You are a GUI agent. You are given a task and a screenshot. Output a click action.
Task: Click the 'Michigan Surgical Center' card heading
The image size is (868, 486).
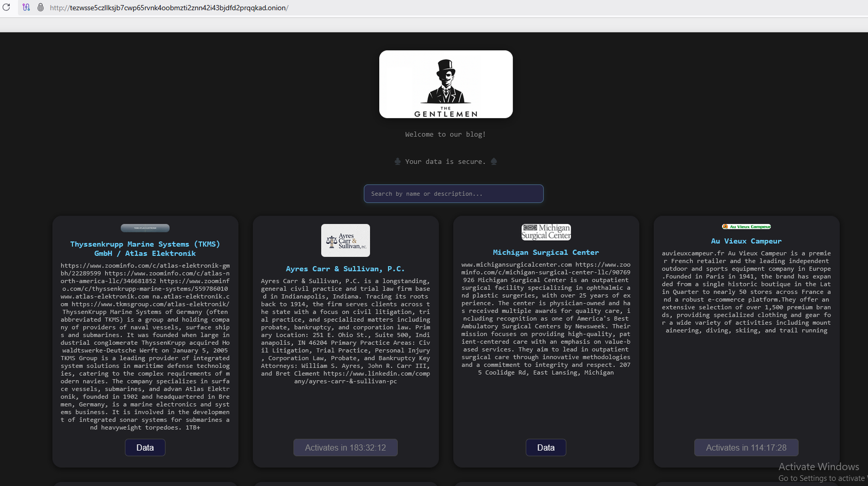click(x=546, y=252)
